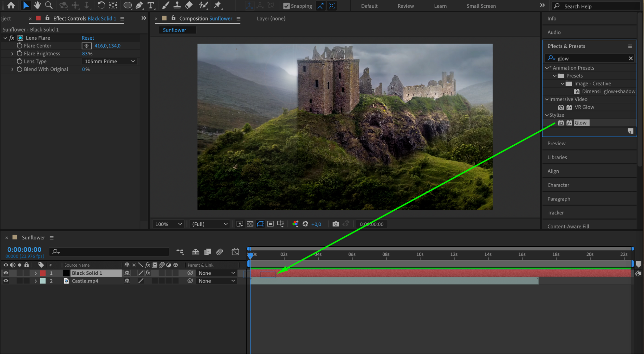The height and width of the screenshot is (354, 644).
Task: Select the Eraser tool
Action: pyautogui.click(x=189, y=5)
